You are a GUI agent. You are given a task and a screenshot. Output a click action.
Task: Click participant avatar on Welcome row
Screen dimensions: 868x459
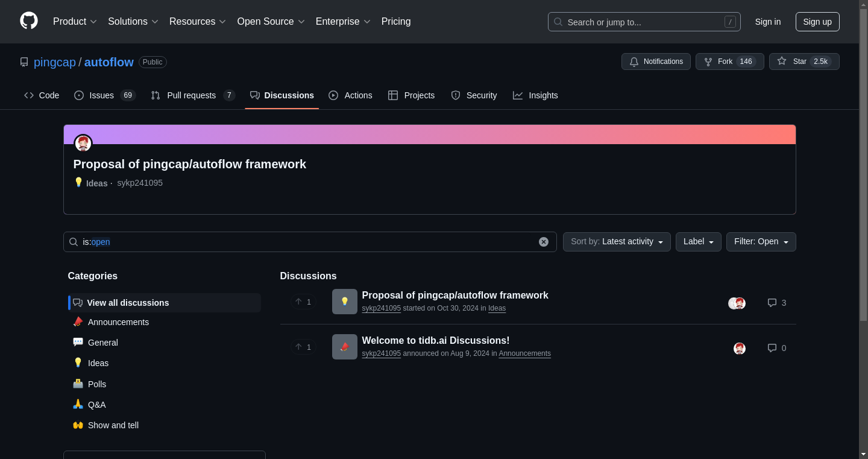pyautogui.click(x=740, y=349)
